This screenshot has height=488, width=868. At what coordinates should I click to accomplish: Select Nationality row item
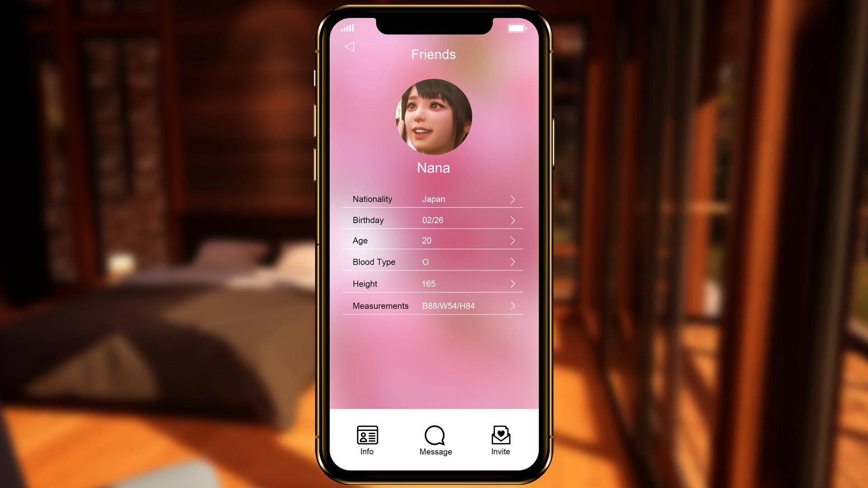[x=434, y=198]
